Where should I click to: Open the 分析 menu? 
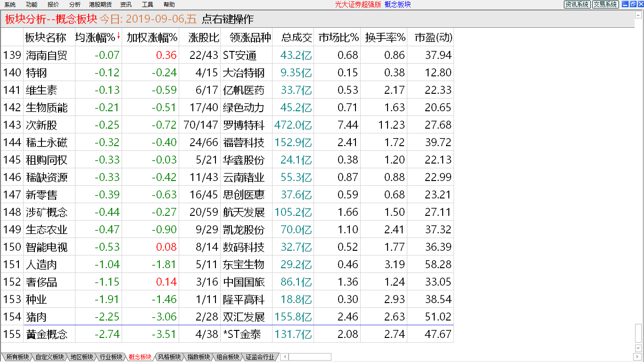tap(74, 4)
